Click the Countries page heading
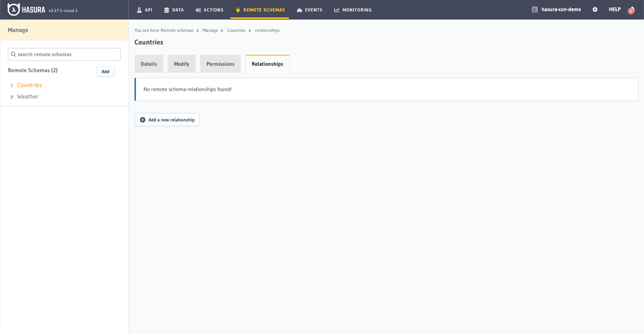Image resolution: width=644 pixels, height=334 pixels. click(x=149, y=42)
